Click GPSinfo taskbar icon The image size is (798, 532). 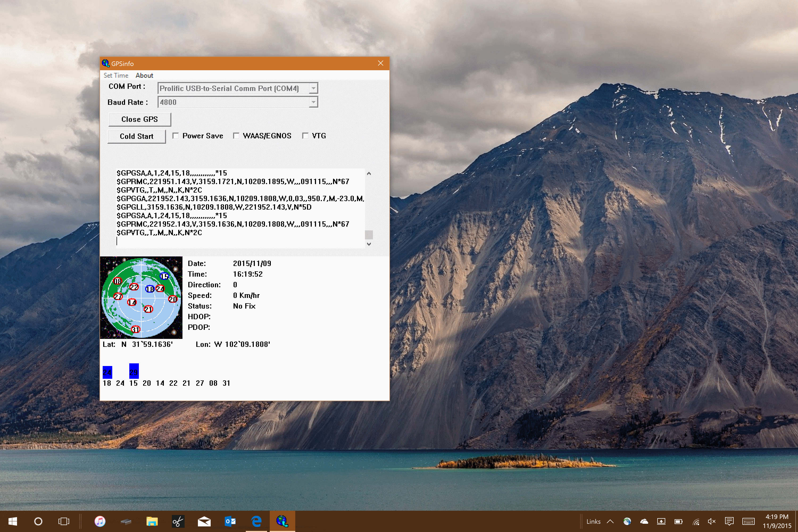(282, 521)
